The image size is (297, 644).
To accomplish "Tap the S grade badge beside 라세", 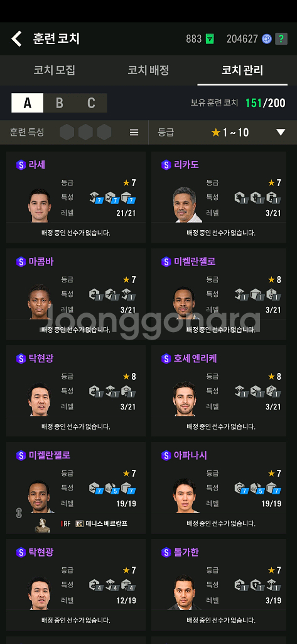I will pyautogui.click(x=21, y=165).
